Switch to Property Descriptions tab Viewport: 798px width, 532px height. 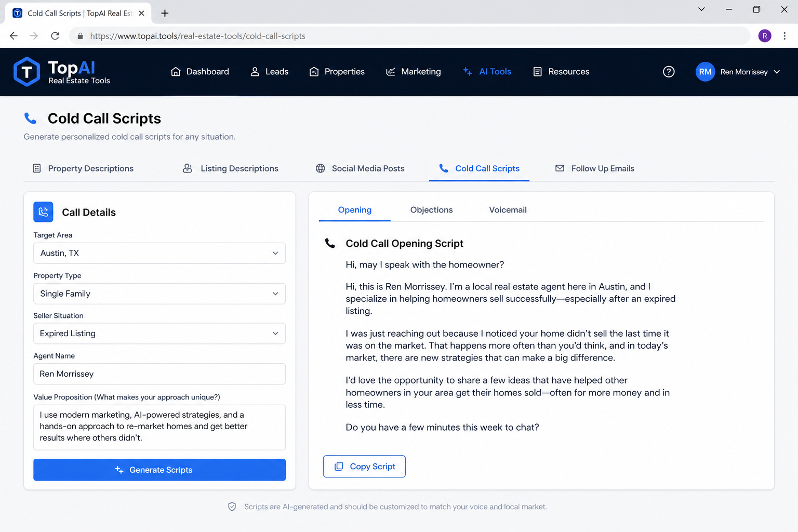pos(83,168)
